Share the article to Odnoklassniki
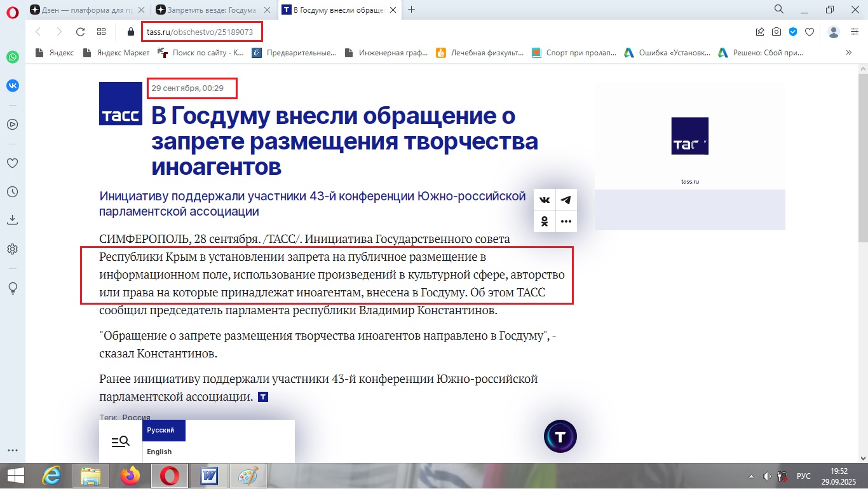The image size is (868, 491). (x=545, y=221)
